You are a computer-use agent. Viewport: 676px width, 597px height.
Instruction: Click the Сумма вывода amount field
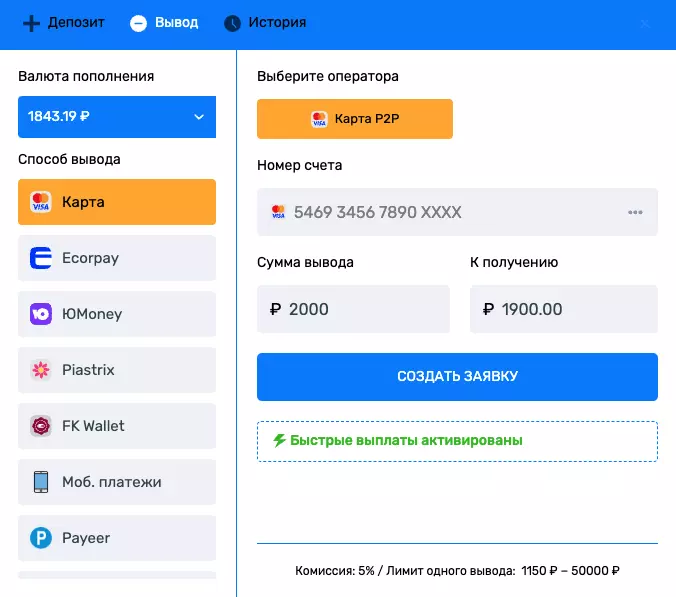click(353, 310)
